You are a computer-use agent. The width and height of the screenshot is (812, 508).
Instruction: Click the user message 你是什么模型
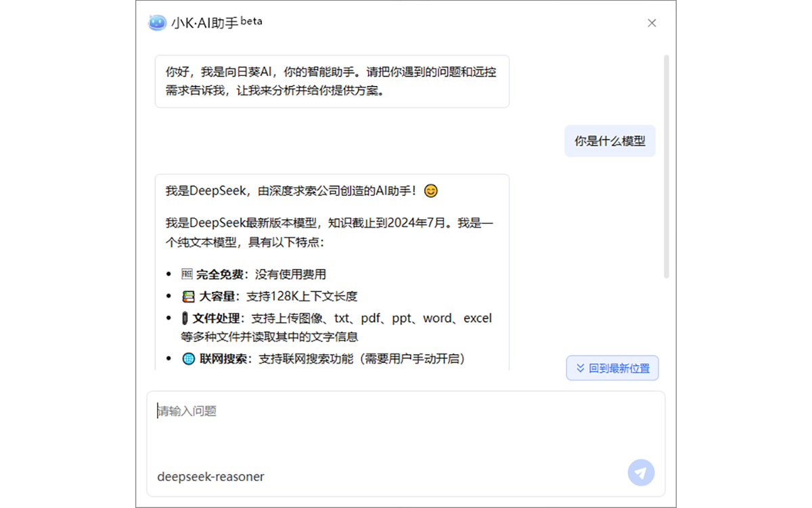(x=610, y=142)
